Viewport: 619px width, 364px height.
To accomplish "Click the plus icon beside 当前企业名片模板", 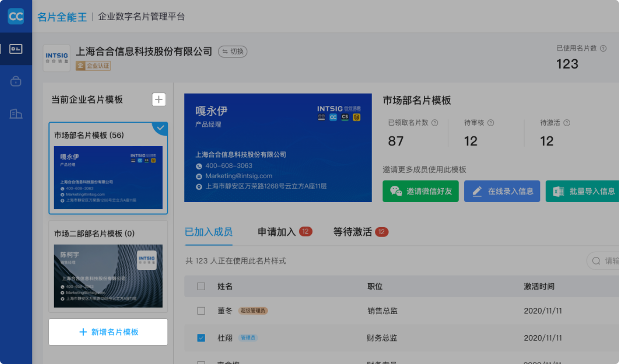I will (x=159, y=100).
